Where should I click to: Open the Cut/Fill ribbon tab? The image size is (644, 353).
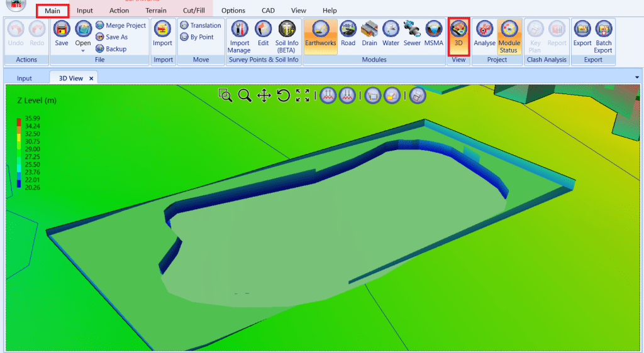click(194, 11)
